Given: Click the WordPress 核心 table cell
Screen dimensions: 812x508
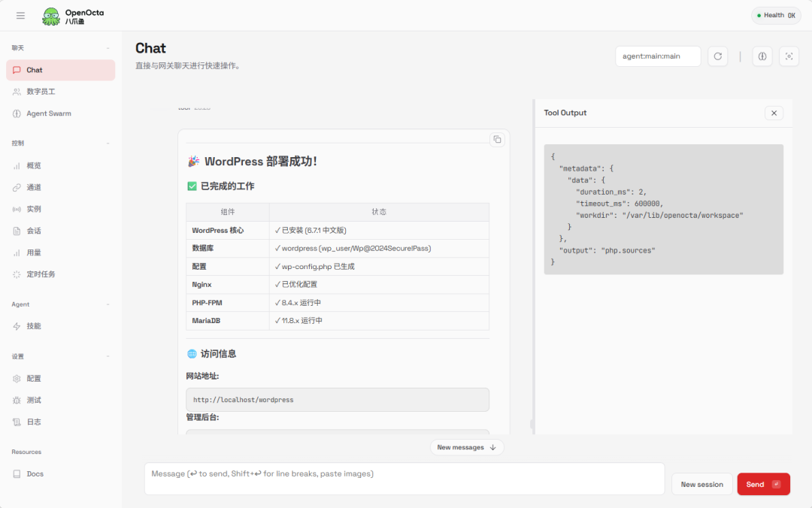Looking at the screenshot, I should (227, 231).
